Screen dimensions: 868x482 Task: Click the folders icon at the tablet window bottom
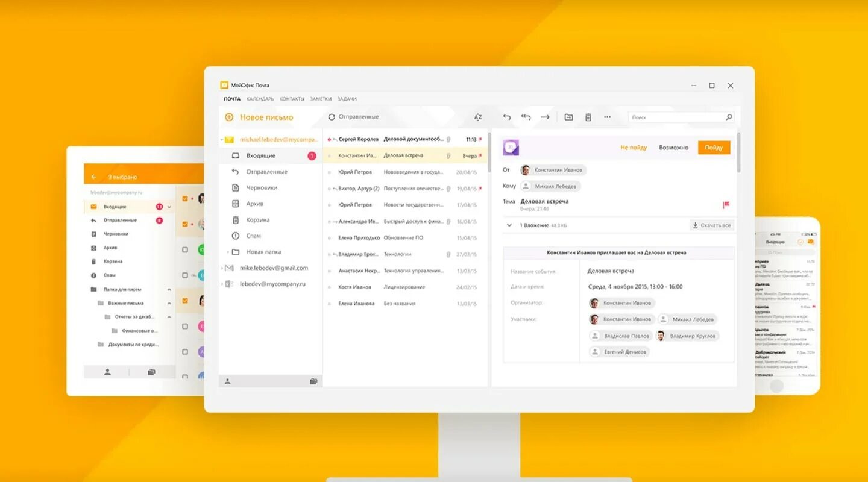point(151,372)
